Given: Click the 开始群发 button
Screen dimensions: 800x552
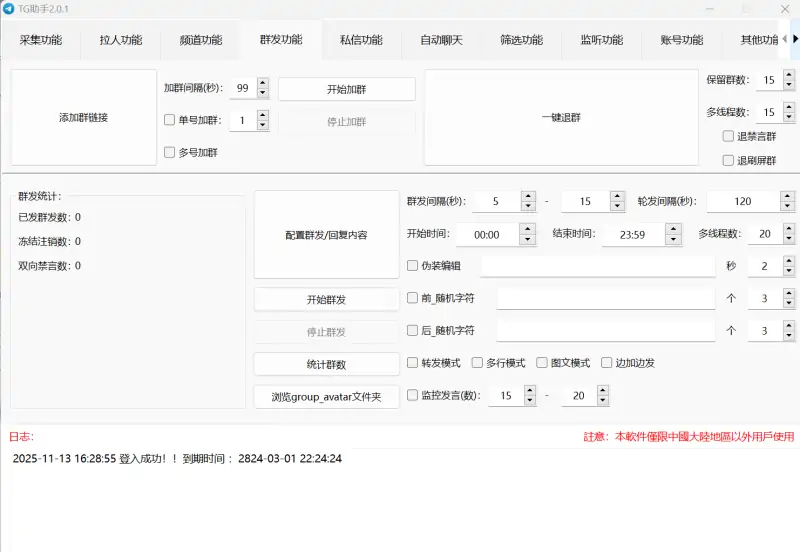Looking at the screenshot, I should [x=327, y=299].
